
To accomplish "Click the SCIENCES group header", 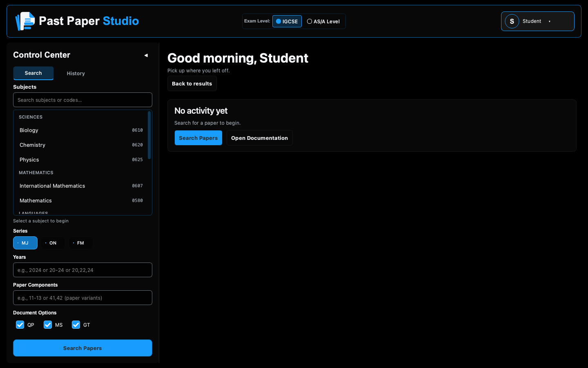I will coord(31,117).
